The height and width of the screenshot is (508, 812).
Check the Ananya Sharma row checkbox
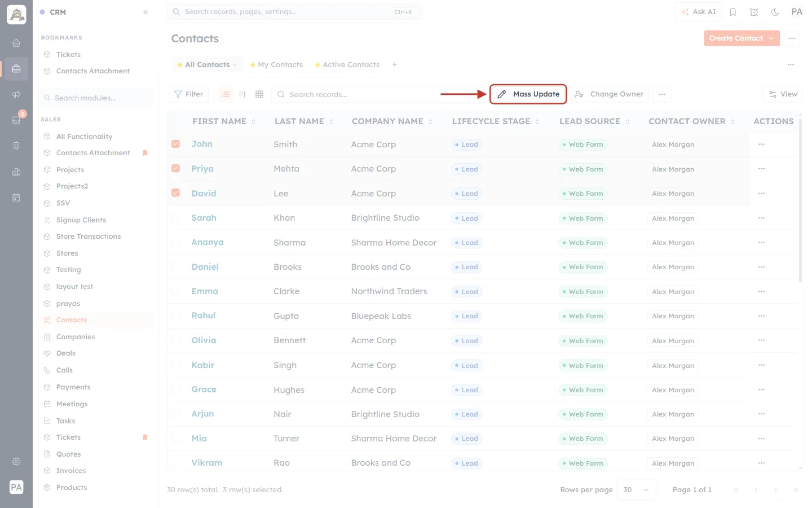pyautogui.click(x=176, y=242)
